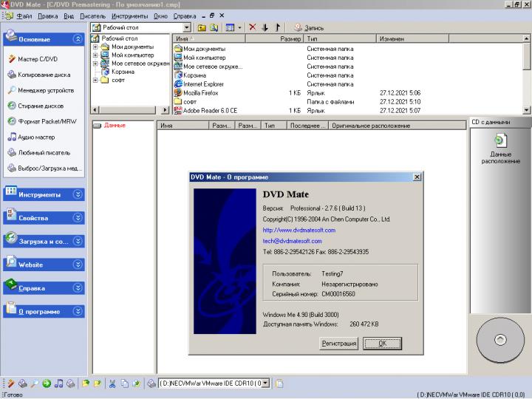Screen dimensions: 532x399
Task: Click the up-one-level folder icon
Action: tap(201, 27)
